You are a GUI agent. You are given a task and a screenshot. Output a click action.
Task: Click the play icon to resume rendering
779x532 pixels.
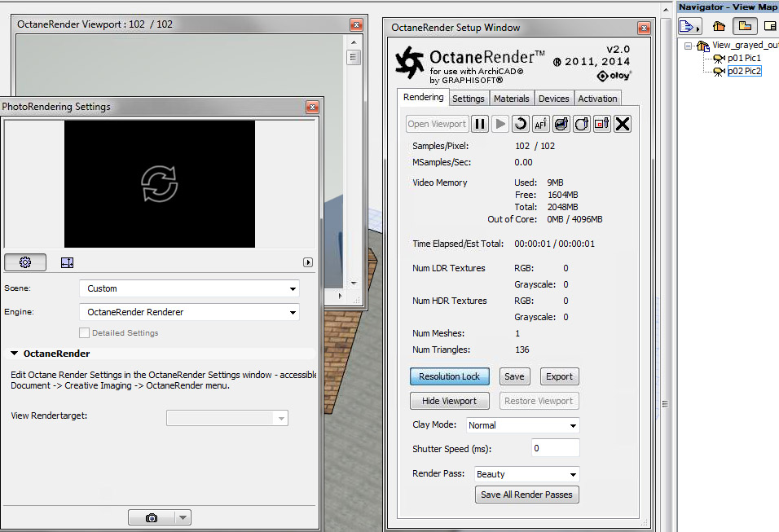click(x=500, y=124)
